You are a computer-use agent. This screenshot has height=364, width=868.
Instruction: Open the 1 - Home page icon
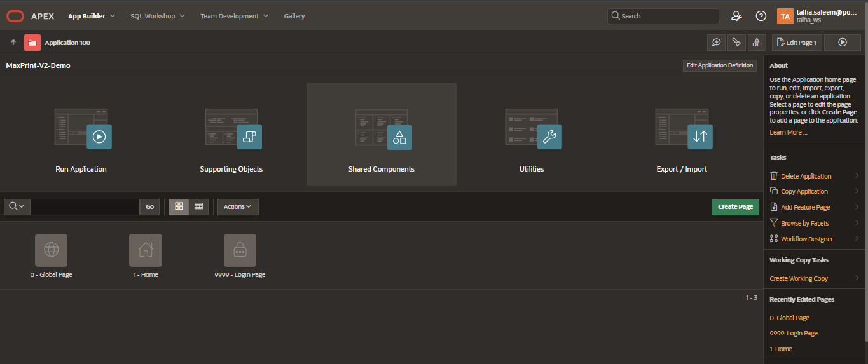[x=146, y=250]
